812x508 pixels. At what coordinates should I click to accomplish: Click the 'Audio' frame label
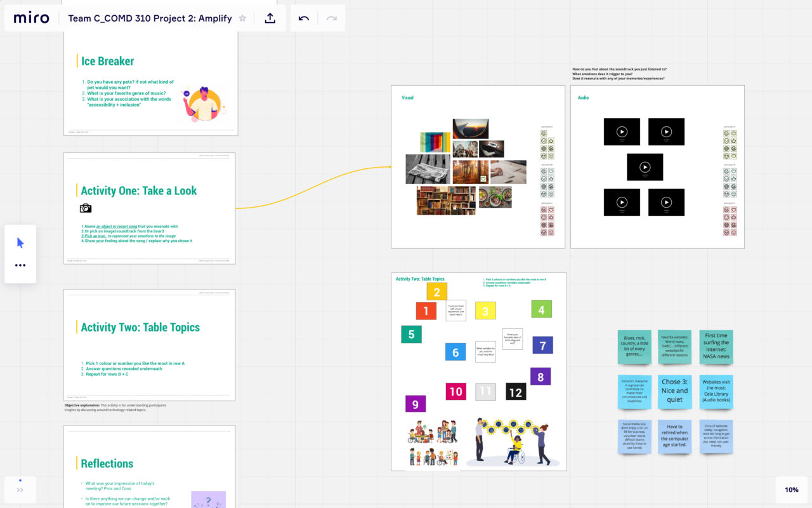click(583, 98)
